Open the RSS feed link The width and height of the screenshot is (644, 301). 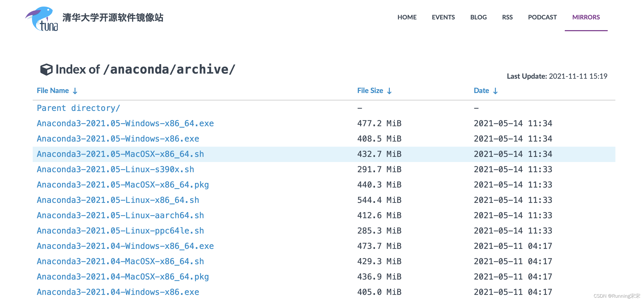(x=507, y=17)
